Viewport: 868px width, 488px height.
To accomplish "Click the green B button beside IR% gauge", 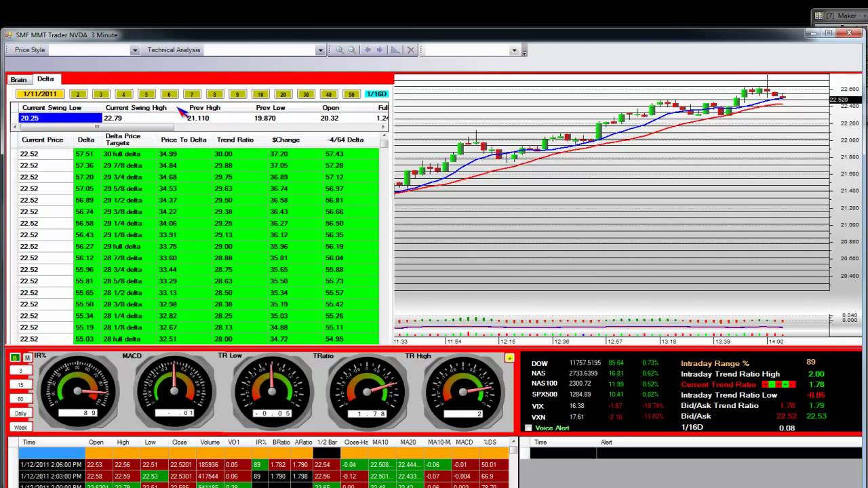I will (x=15, y=357).
